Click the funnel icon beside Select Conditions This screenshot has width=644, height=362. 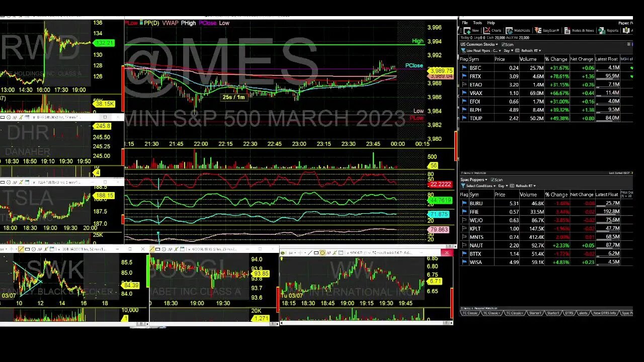(x=463, y=186)
